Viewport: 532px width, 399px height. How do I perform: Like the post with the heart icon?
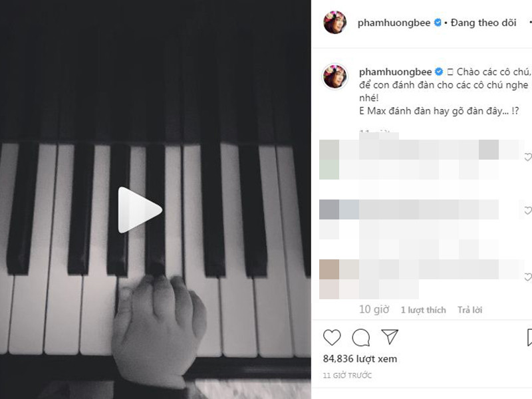(x=331, y=337)
